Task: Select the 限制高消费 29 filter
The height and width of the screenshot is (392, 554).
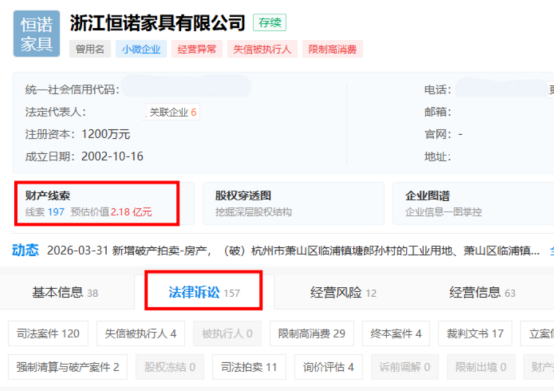Action: point(312,333)
